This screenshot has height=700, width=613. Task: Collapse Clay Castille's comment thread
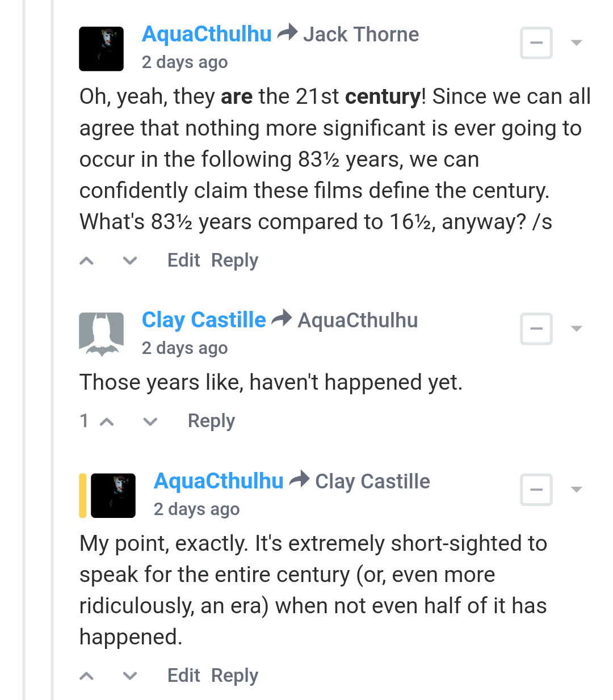[536, 328]
